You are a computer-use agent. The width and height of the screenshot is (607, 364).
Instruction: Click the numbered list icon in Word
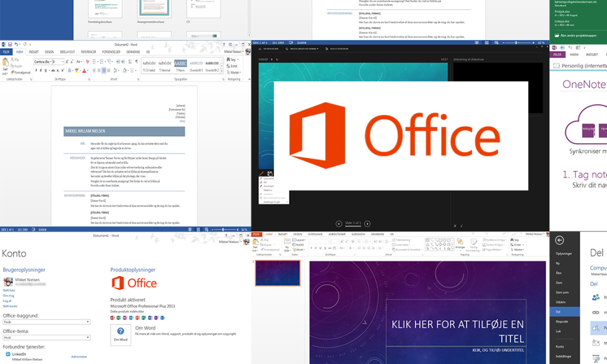click(102, 61)
